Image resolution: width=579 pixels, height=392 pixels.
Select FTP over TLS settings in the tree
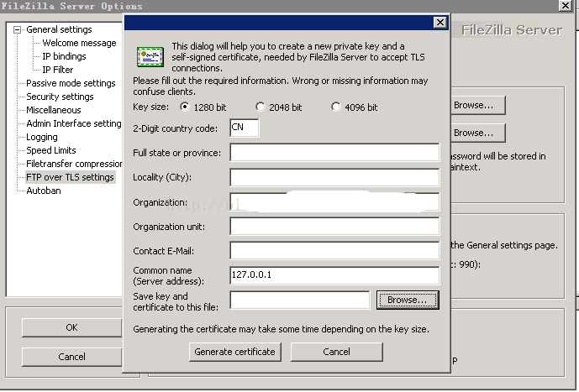tap(70, 177)
